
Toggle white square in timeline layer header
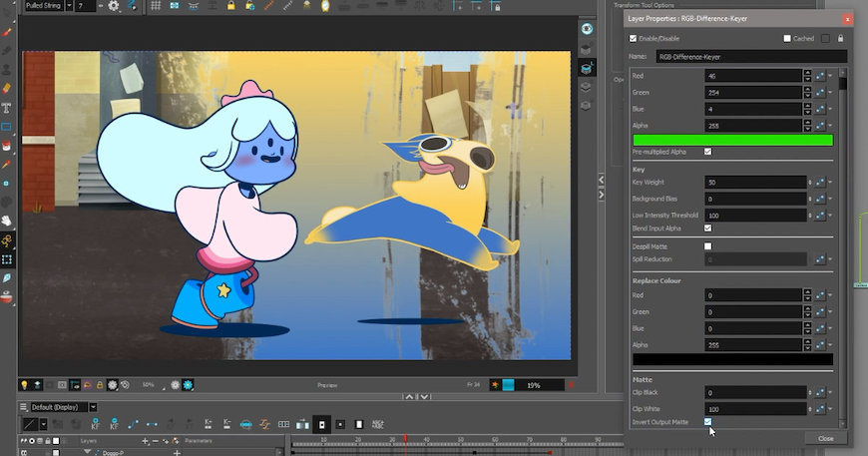[x=55, y=441]
